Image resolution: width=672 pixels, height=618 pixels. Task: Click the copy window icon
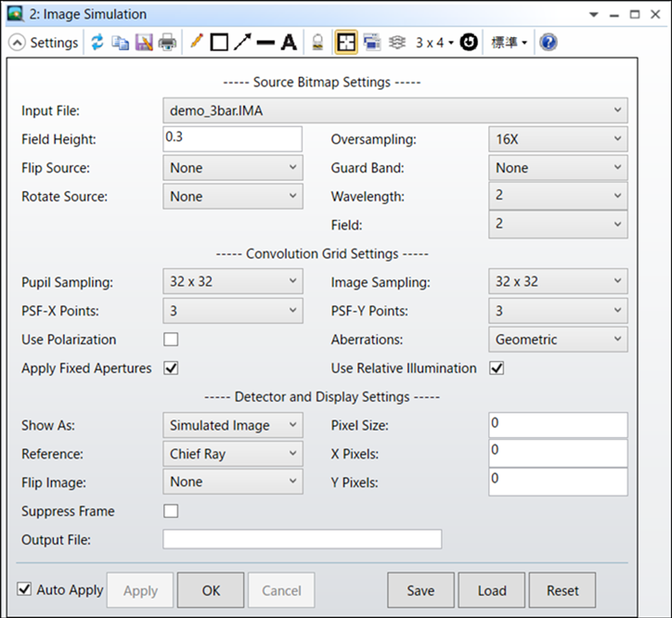(120, 43)
